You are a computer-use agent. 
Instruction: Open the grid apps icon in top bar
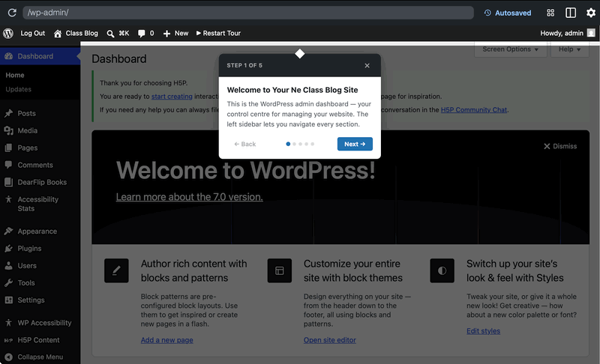(x=550, y=13)
